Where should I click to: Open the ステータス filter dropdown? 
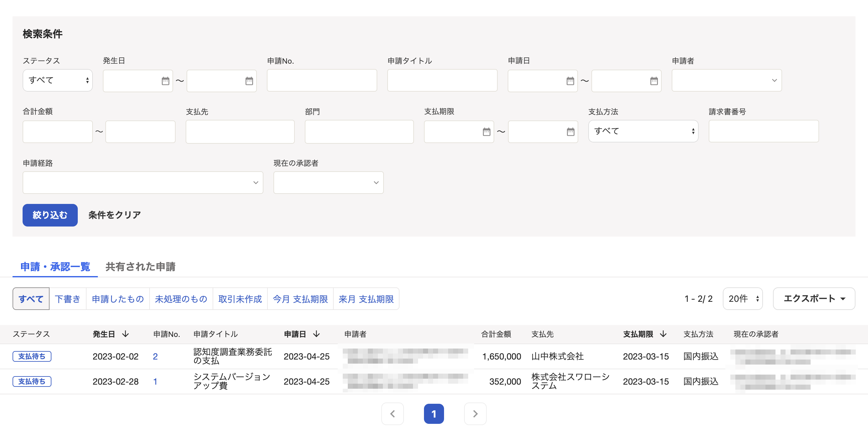pyautogui.click(x=58, y=80)
